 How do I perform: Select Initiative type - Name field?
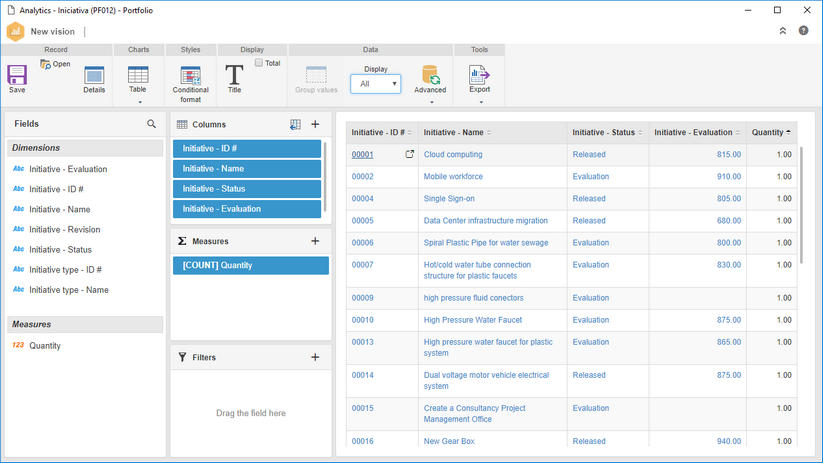pos(69,290)
